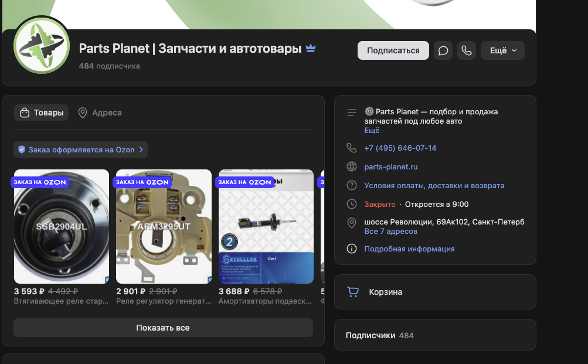Viewport: 588px width, 364px height.
Task: Click the shield icon in Ozon order badge
Action: pos(22,149)
